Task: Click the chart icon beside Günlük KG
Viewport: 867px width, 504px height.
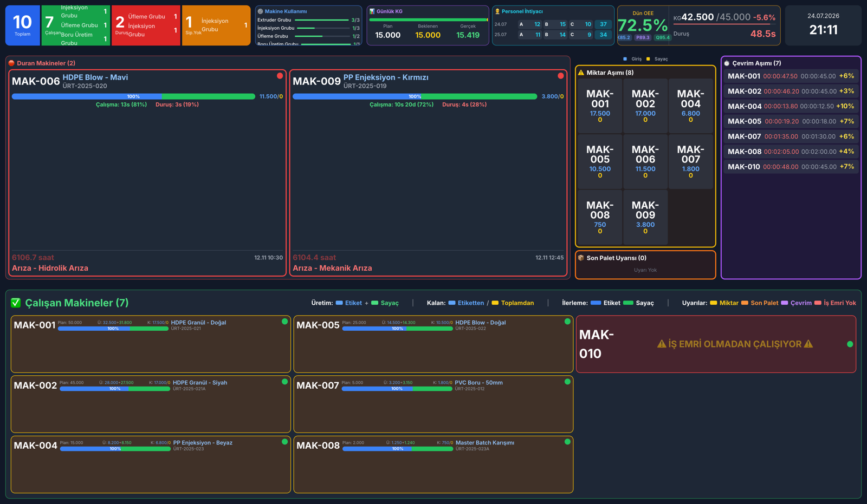Action: (x=372, y=11)
